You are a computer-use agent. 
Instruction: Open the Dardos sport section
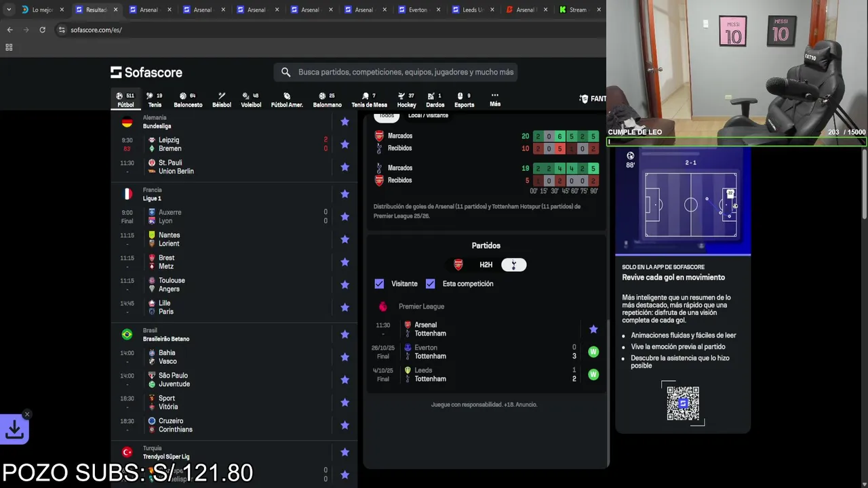tap(435, 100)
